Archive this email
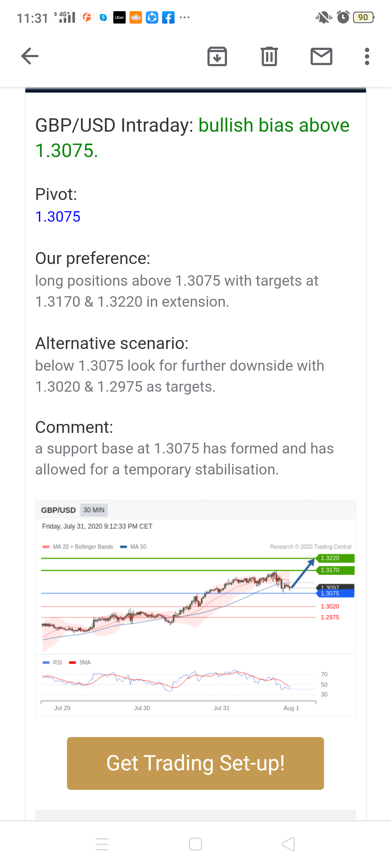 click(x=217, y=56)
